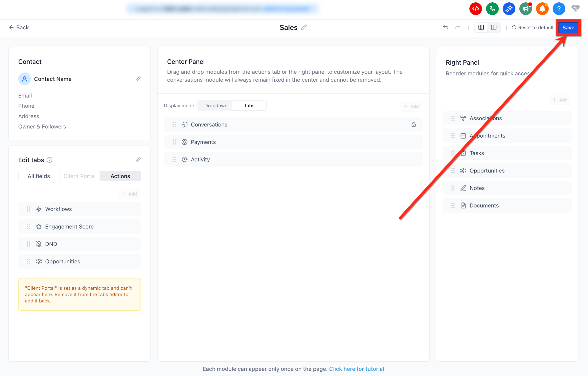
Task: Select the Activity module row
Action: [293, 159]
